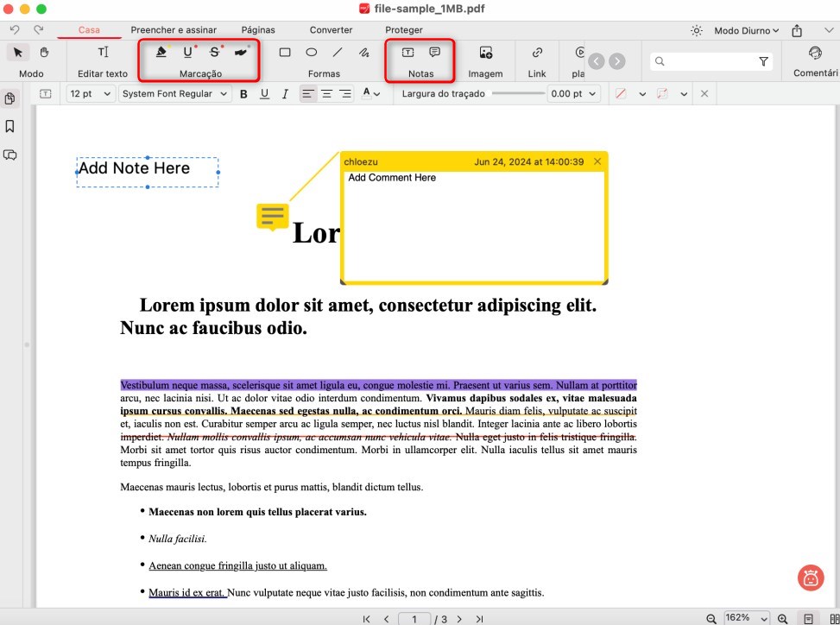Screen dimensions: 840x625
Task: Open page thumbnails in the left sidebar
Action: 10,98
